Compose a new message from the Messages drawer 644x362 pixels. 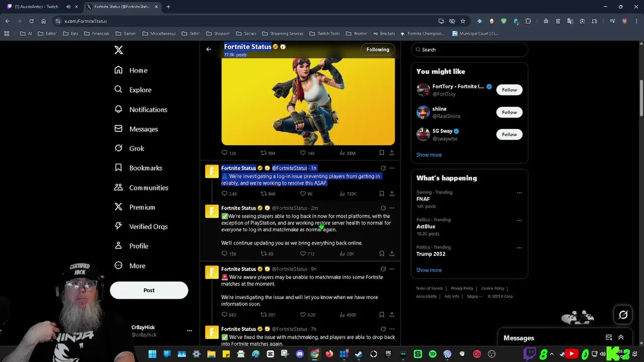pos(609,337)
